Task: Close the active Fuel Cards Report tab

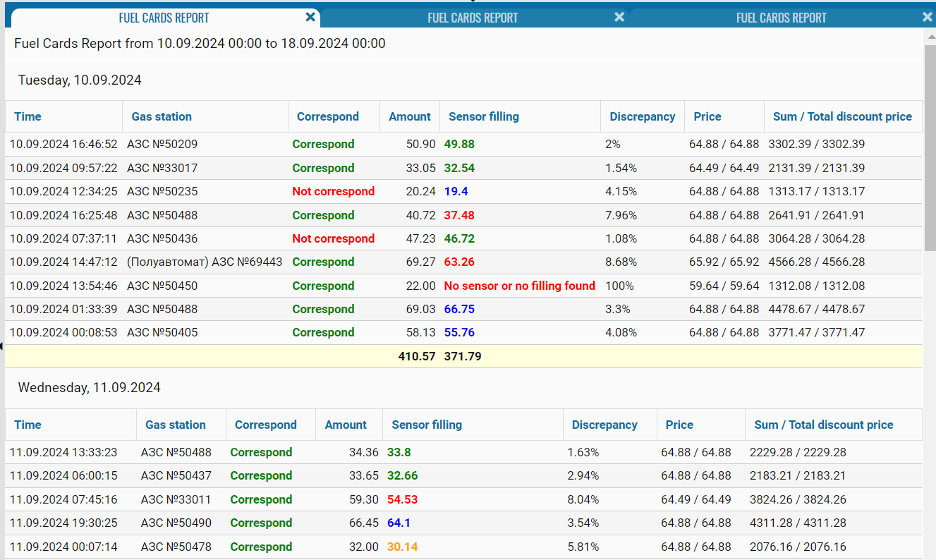Action: click(310, 17)
